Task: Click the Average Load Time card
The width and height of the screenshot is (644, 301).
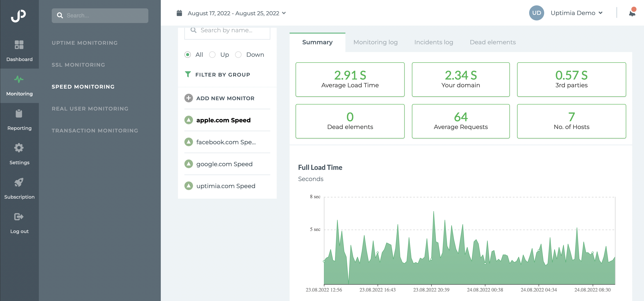Action: pyautogui.click(x=350, y=79)
